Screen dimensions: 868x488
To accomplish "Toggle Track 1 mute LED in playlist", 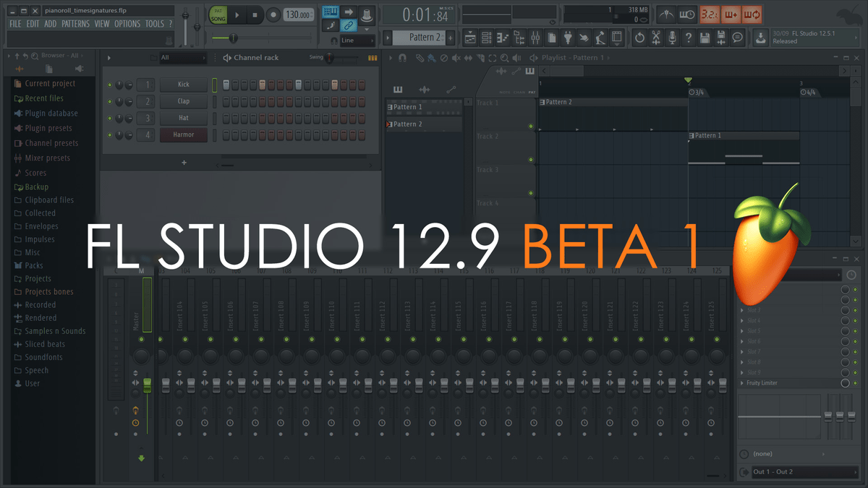I will click(531, 127).
